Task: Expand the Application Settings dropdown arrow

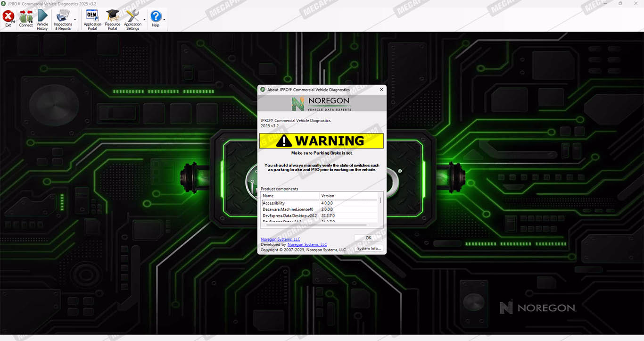Action: pos(144,20)
